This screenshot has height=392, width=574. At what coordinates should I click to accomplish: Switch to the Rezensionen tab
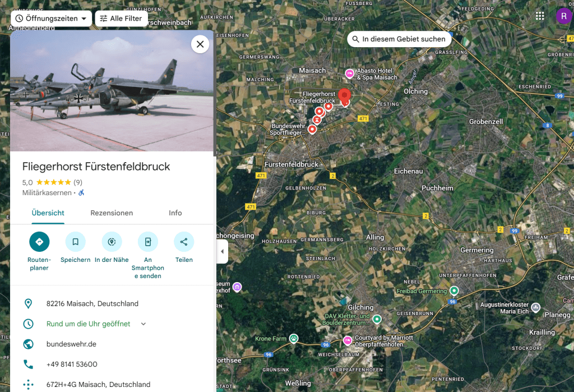112,213
